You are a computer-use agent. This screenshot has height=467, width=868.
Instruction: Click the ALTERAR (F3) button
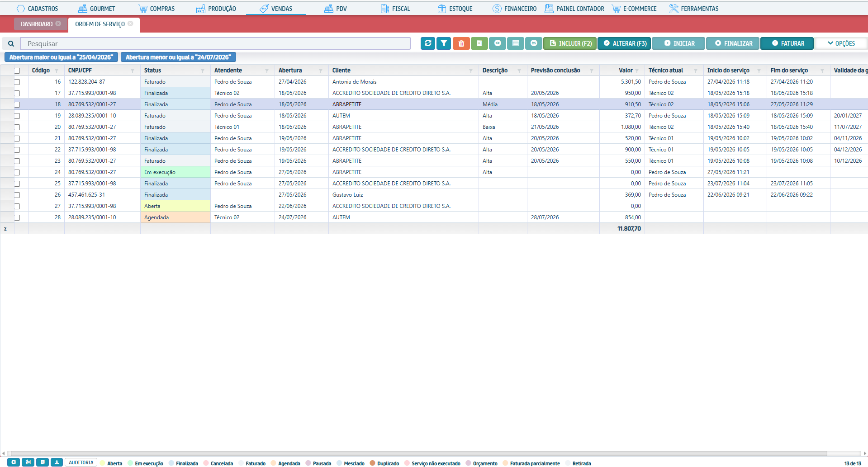pos(624,43)
